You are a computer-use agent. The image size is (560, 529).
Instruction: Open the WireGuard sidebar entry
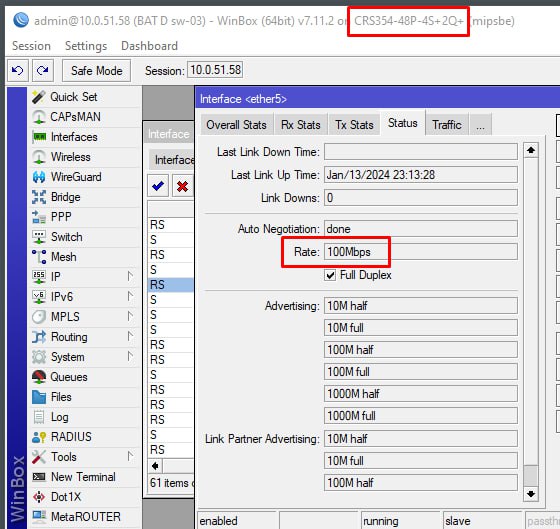76,177
